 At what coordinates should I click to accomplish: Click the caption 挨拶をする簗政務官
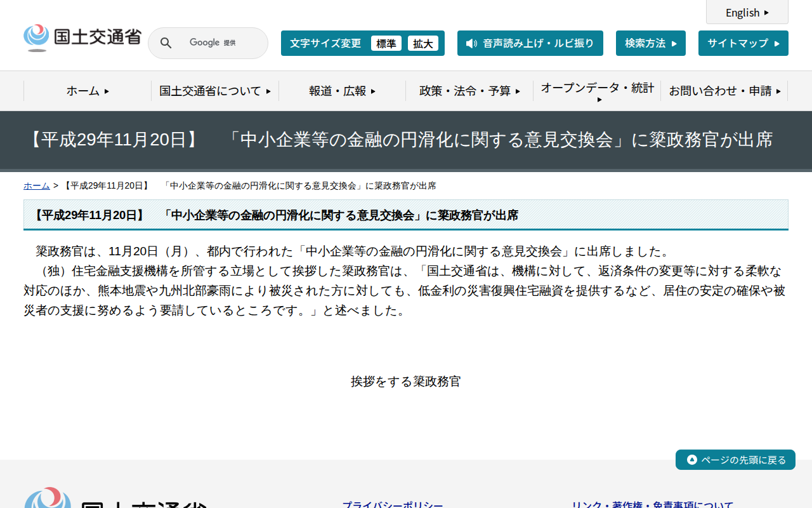(406, 382)
